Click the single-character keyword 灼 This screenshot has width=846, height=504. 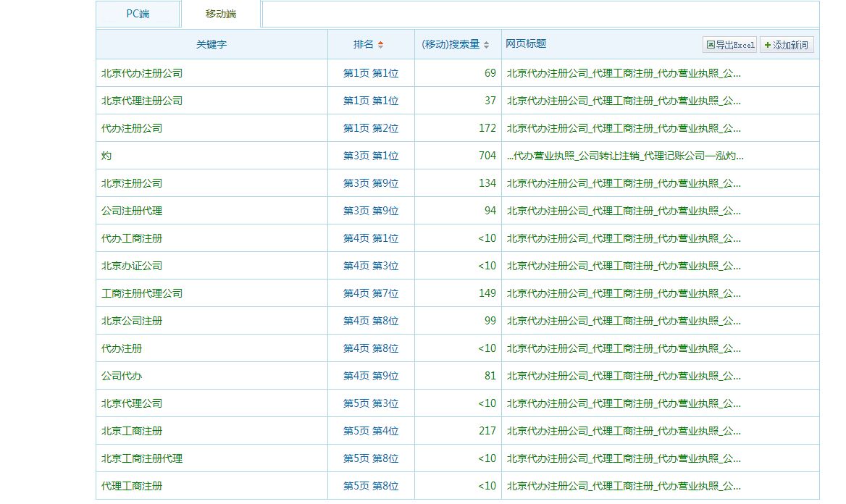(x=106, y=156)
